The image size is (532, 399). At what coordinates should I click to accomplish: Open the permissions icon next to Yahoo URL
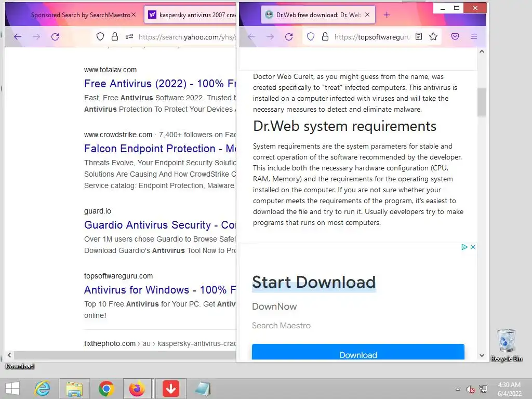coord(129,36)
